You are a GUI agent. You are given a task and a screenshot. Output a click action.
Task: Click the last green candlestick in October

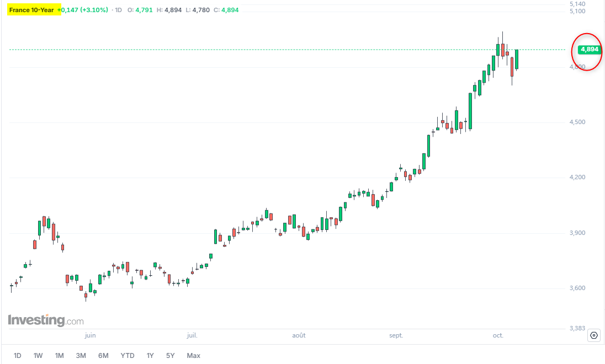517,60
